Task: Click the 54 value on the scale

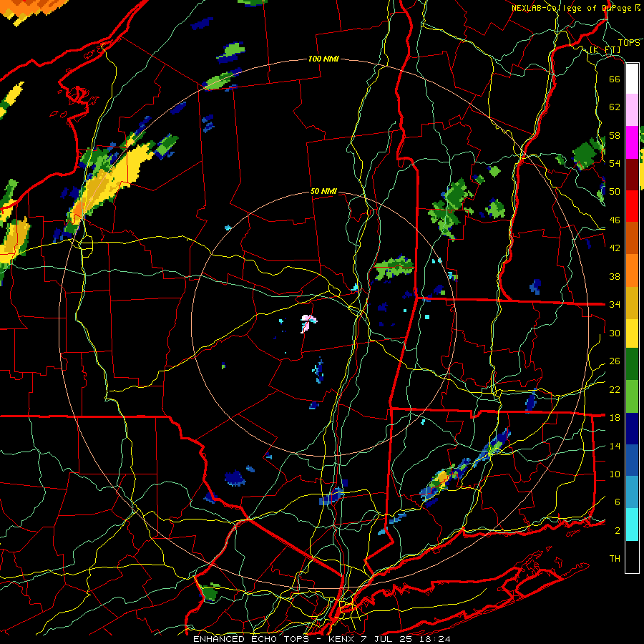Action: [615, 163]
